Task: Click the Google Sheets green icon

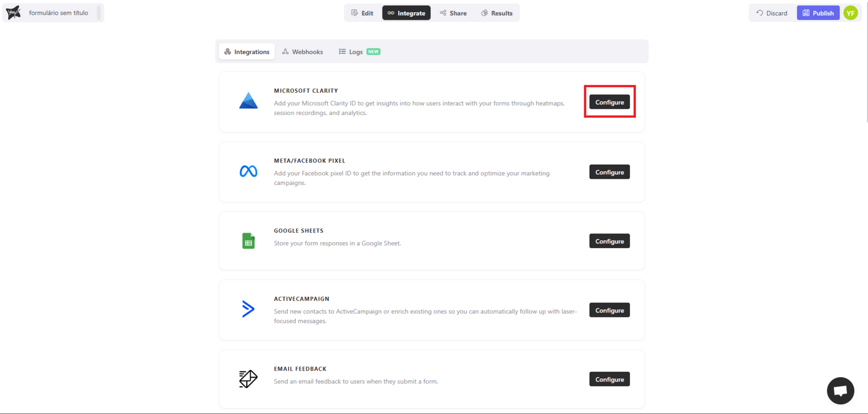Action: 248,241
